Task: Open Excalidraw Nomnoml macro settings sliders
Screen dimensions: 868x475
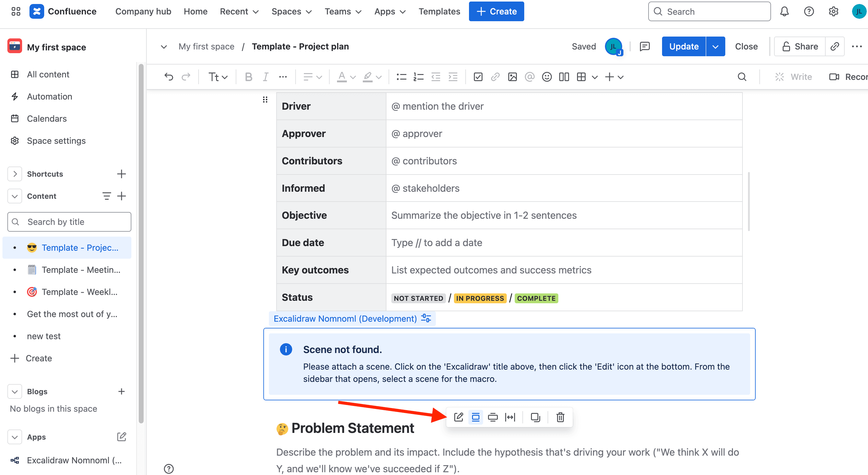Action: 426,318
